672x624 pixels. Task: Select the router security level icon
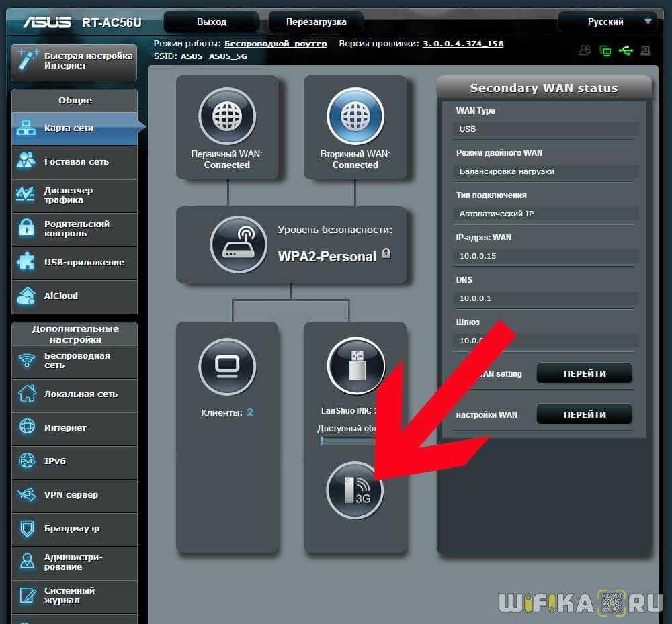pos(239,244)
